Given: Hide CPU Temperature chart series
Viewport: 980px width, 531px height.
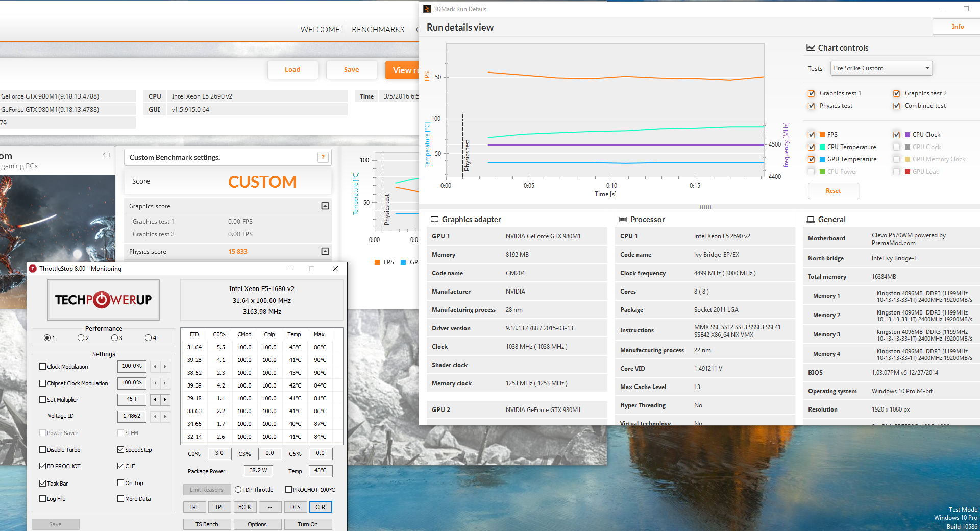Looking at the screenshot, I should [x=812, y=147].
